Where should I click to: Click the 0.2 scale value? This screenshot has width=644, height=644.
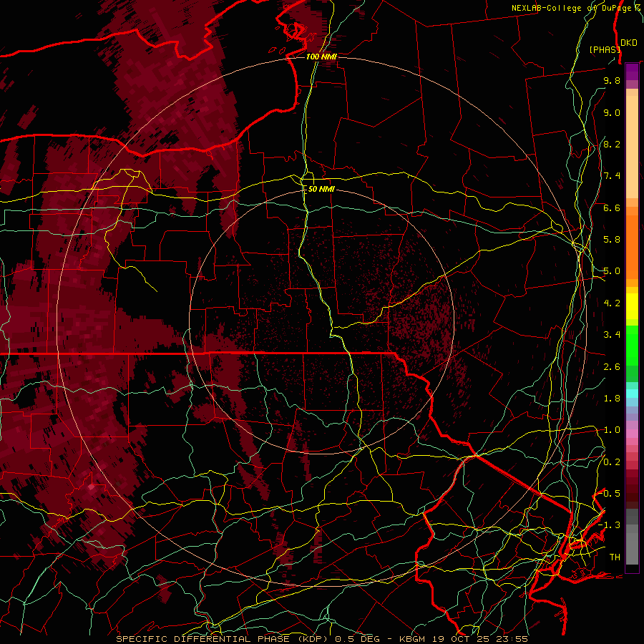coord(612,462)
